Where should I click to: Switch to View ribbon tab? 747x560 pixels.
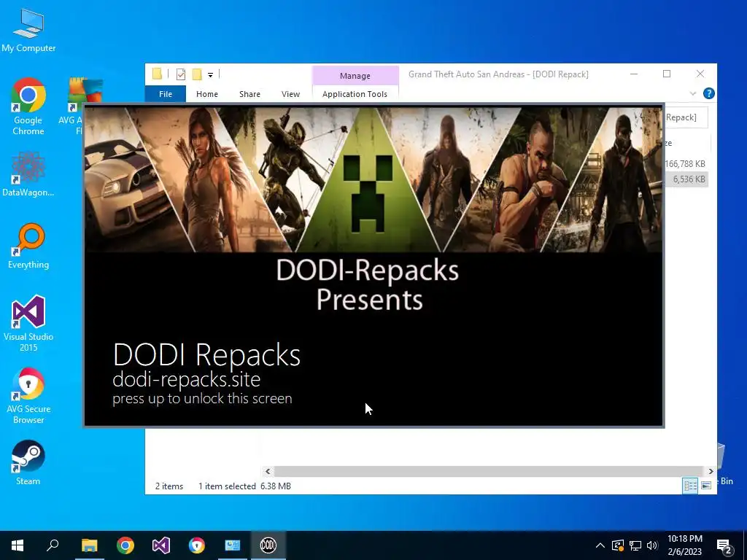[290, 94]
